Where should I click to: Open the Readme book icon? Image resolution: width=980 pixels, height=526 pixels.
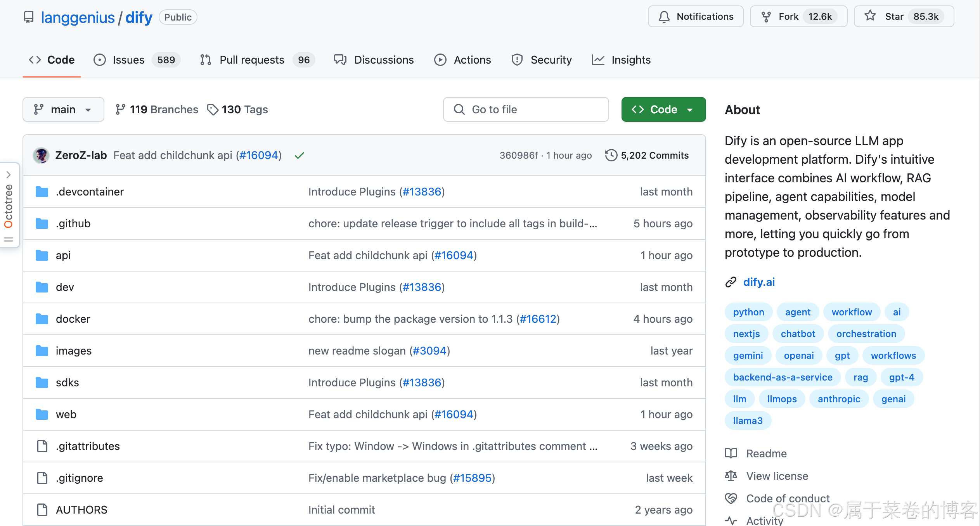click(731, 453)
